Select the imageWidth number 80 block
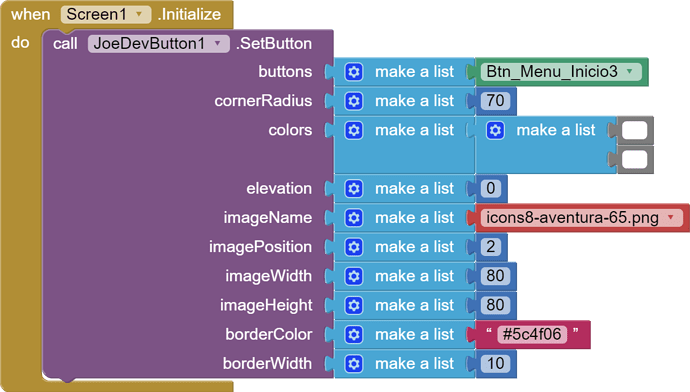This screenshot has height=392, width=690. coord(495,276)
